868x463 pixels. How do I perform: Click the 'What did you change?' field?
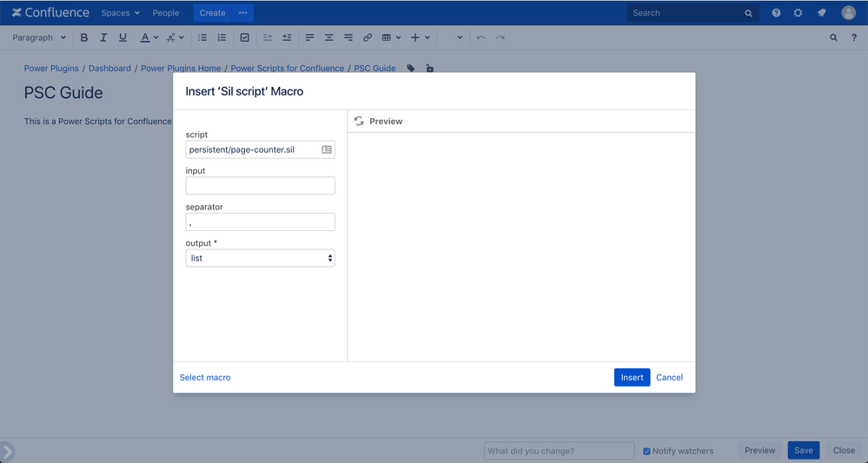click(x=559, y=451)
